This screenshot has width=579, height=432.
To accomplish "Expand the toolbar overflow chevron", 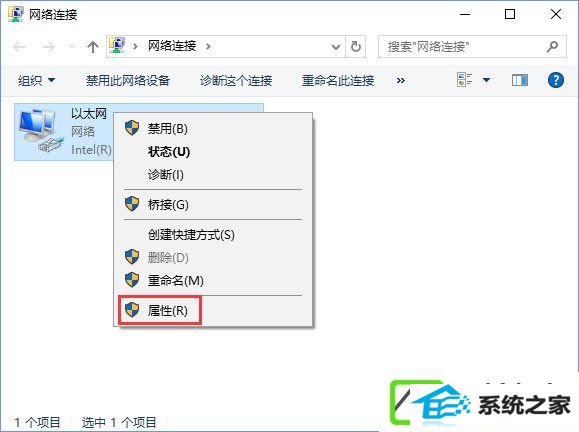I will tap(401, 80).
